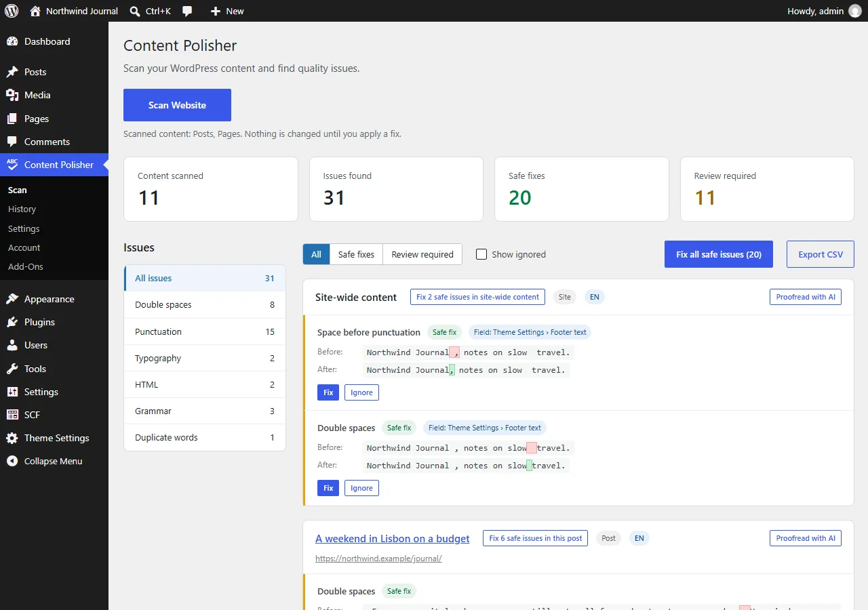Click the northwind.example/journal URL
The image size is (868, 610).
pyautogui.click(x=378, y=558)
